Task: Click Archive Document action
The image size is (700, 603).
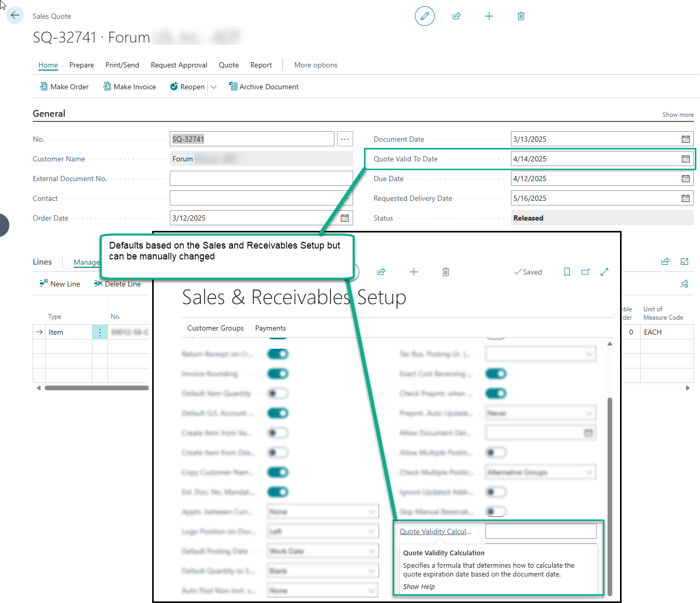Action: pyautogui.click(x=264, y=87)
